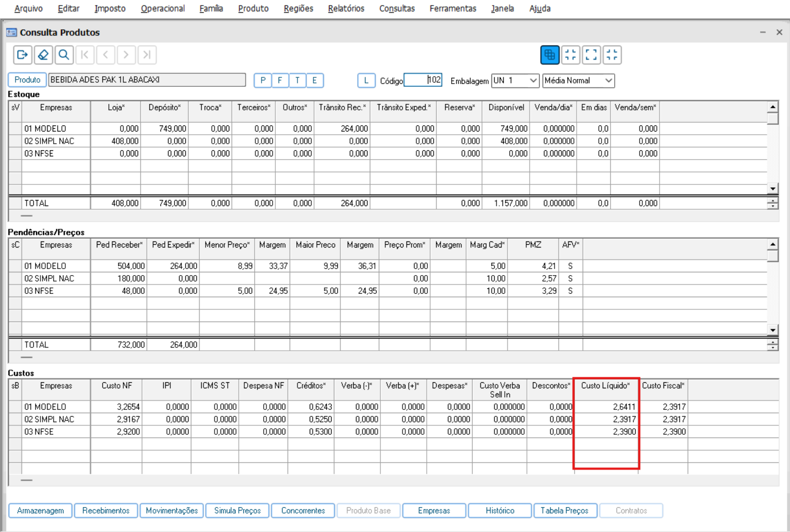Screen dimensions: 790x532
Task: Go to the first record with the toolbar arrow
Action: click(85, 55)
